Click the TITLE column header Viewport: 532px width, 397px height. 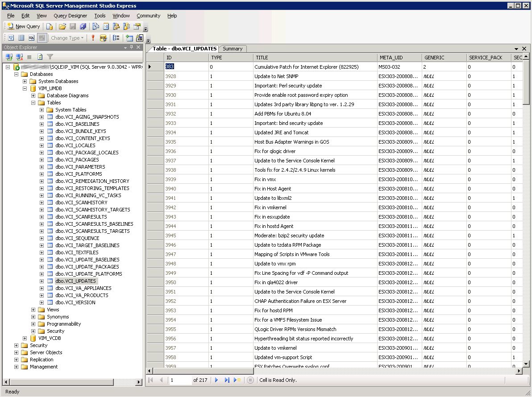(315, 58)
